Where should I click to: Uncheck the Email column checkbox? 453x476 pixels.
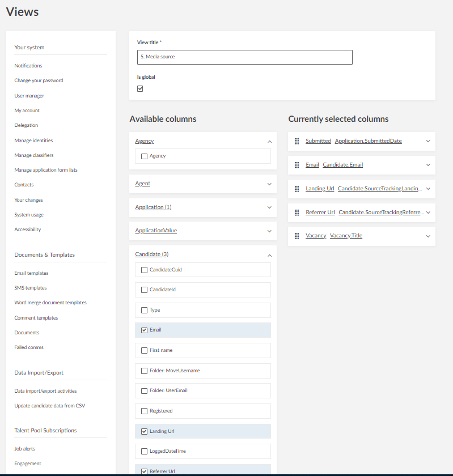click(144, 330)
